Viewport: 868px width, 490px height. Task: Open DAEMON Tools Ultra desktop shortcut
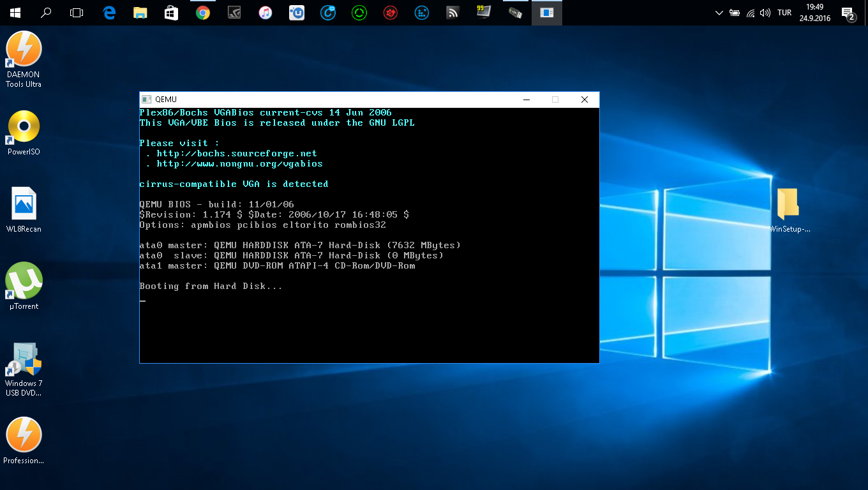24,50
